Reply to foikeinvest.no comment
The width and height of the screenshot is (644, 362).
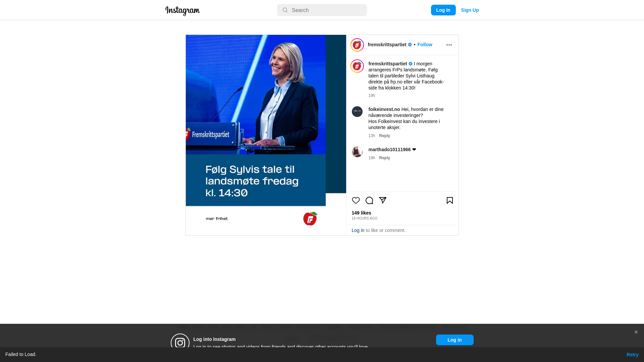click(384, 136)
